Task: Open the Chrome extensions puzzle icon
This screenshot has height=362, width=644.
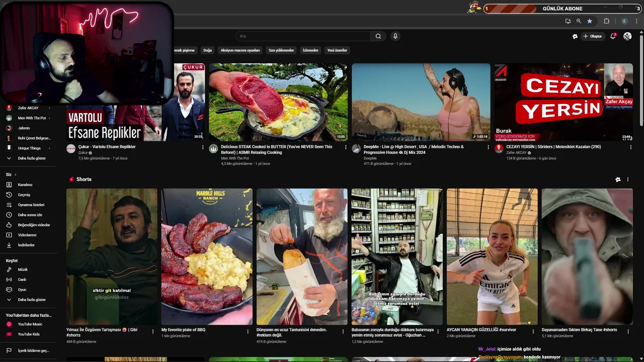Action: point(606,21)
